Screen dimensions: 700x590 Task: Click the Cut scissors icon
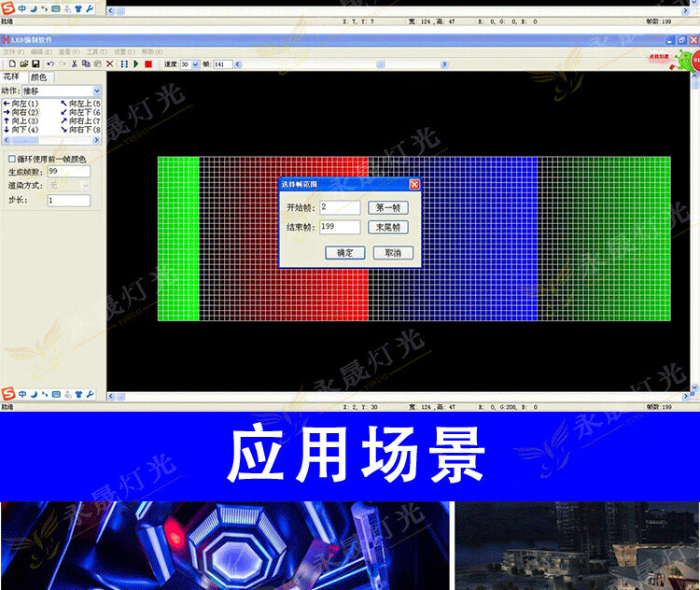75,64
